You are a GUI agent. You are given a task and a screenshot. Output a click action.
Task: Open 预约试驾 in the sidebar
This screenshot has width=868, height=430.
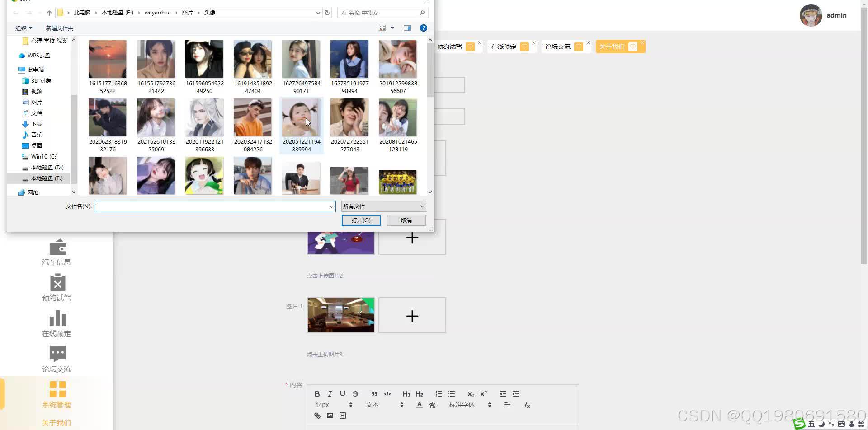tap(57, 288)
